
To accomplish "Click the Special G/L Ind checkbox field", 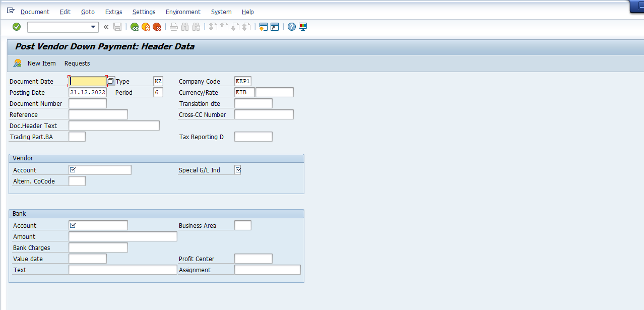I will pyautogui.click(x=238, y=170).
